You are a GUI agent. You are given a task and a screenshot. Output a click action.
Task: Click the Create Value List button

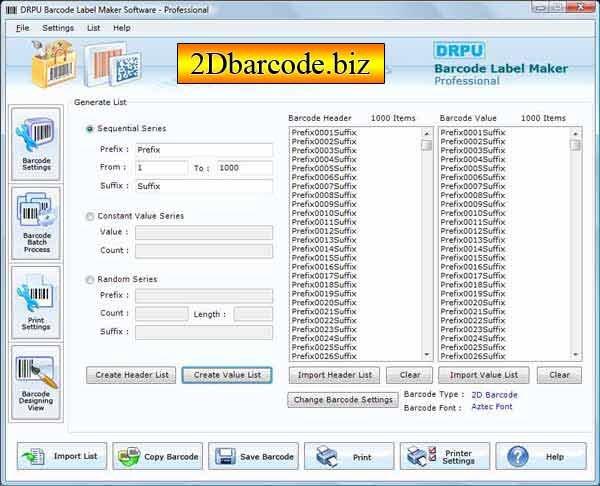pyautogui.click(x=227, y=375)
